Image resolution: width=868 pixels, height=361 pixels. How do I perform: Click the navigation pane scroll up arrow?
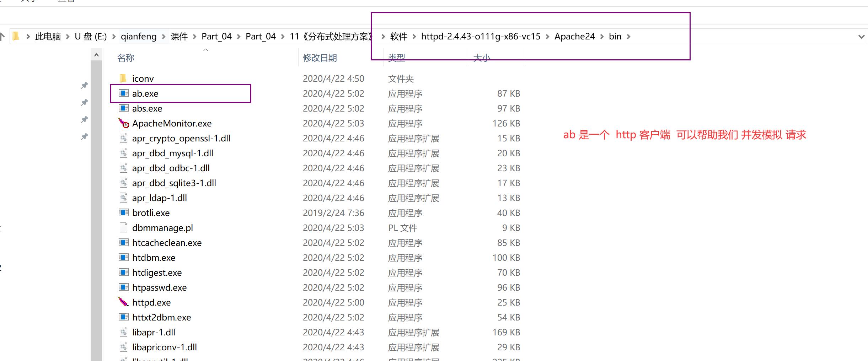point(96,55)
